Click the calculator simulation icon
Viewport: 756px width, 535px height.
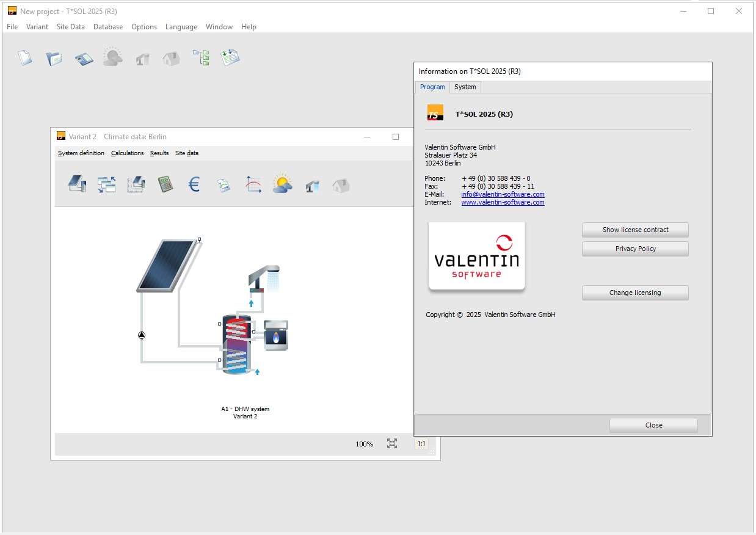(165, 184)
